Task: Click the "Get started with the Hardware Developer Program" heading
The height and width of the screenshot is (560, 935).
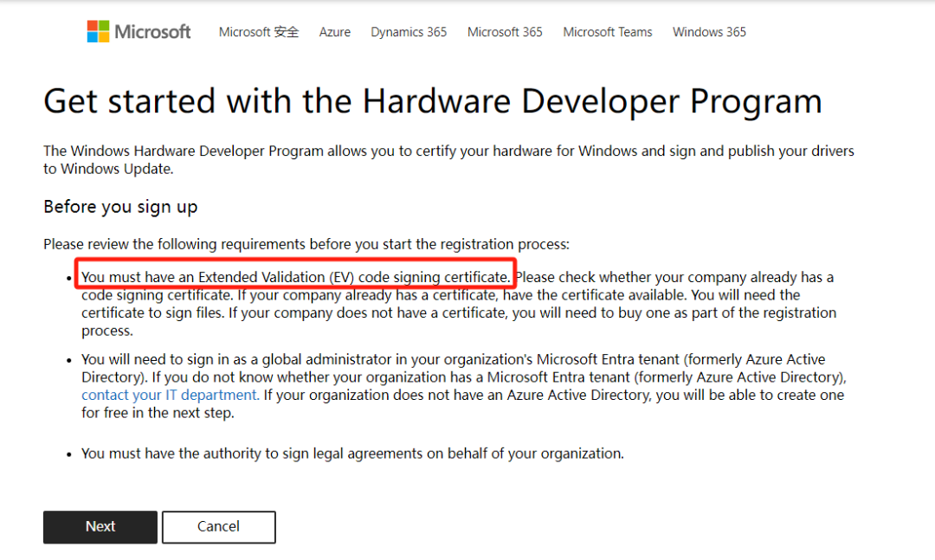Action: pos(432,101)
